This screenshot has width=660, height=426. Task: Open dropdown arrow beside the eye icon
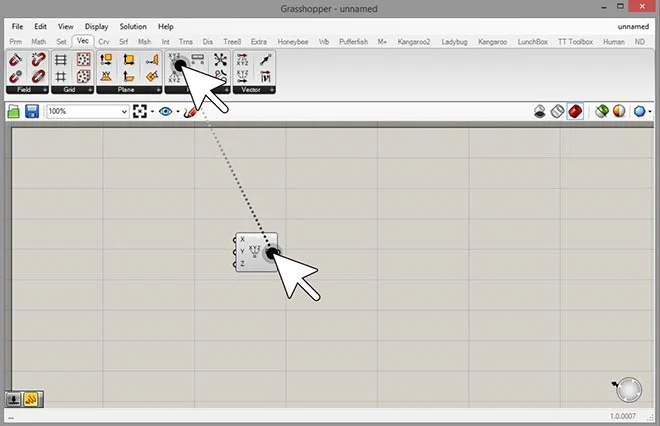178,112
